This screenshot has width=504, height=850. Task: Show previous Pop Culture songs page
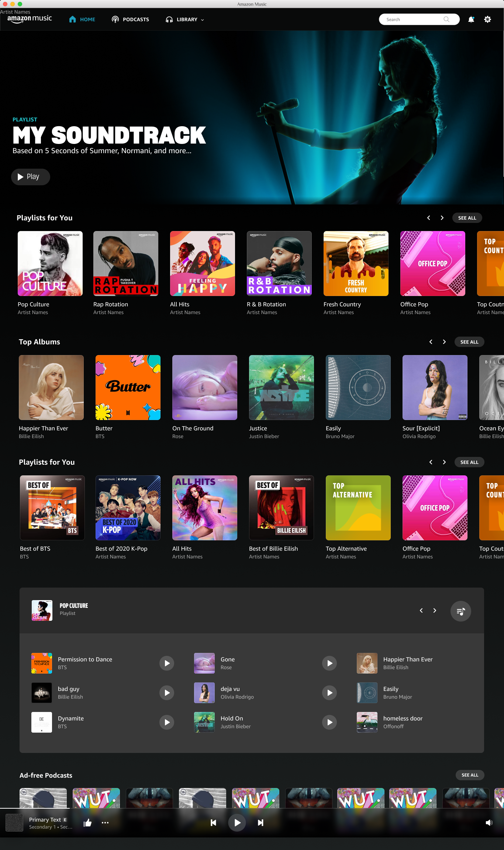pyautogui.click(x=421, y=610)
